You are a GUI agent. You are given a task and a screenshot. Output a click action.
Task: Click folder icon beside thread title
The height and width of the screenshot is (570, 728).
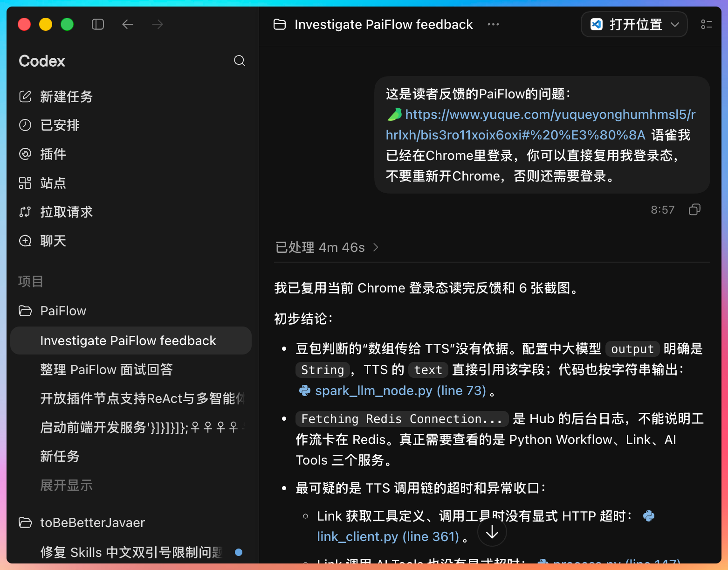[x=280, y=24]
